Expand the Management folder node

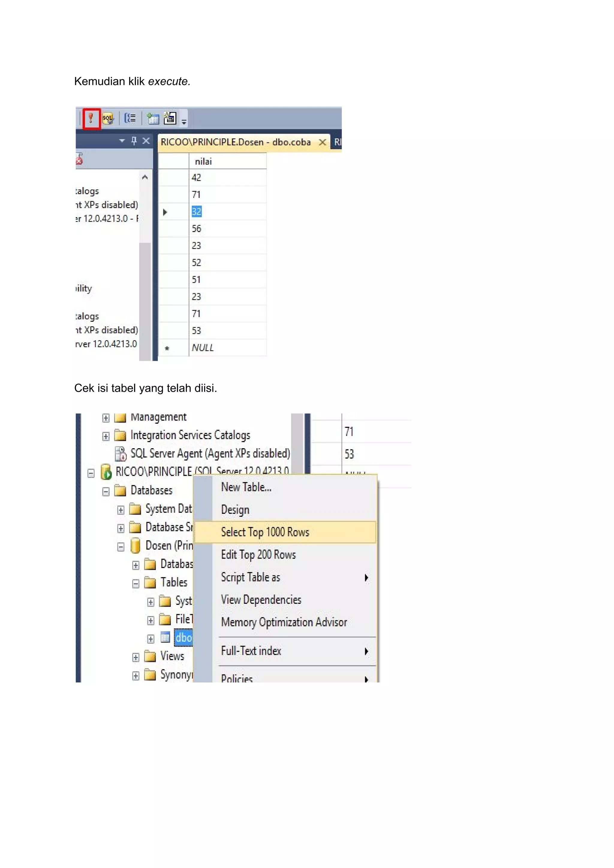pos(106,418)
